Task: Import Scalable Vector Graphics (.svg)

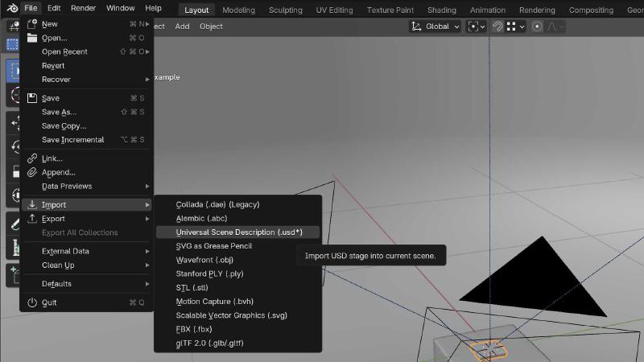Action: point(237,315)
